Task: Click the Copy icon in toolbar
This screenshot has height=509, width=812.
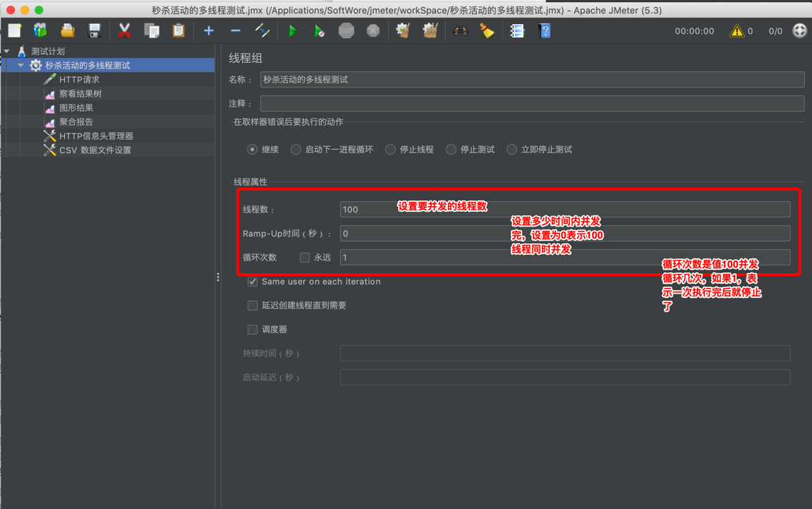Action: tap(152, 30)
